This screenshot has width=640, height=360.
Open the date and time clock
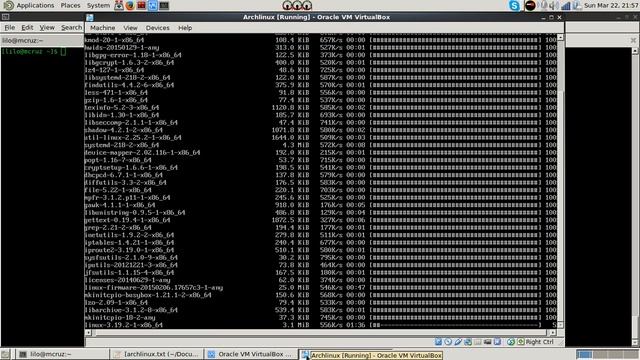pos(611,5)
